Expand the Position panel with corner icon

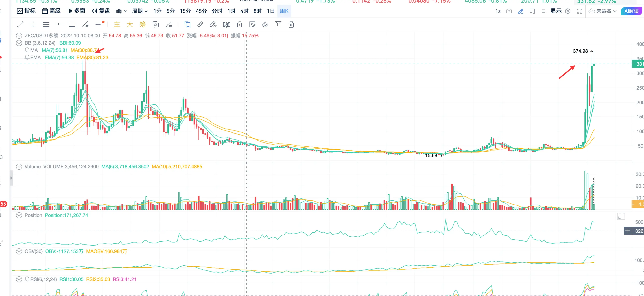pos(621,216)
